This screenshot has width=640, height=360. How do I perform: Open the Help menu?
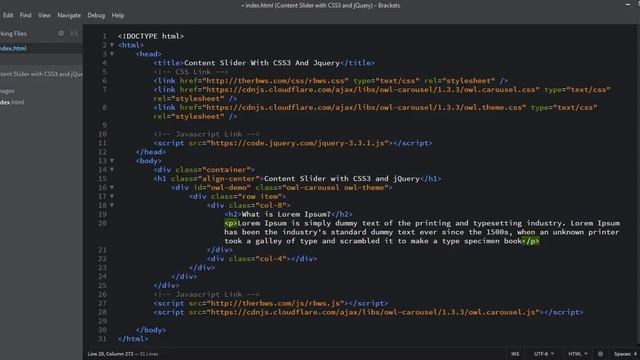point(118,15)
